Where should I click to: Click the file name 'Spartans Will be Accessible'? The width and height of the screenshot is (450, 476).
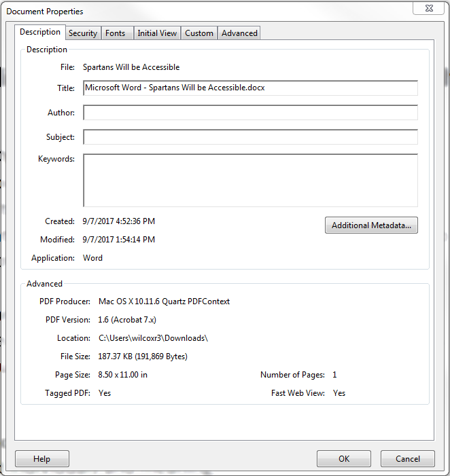point(131,67)
